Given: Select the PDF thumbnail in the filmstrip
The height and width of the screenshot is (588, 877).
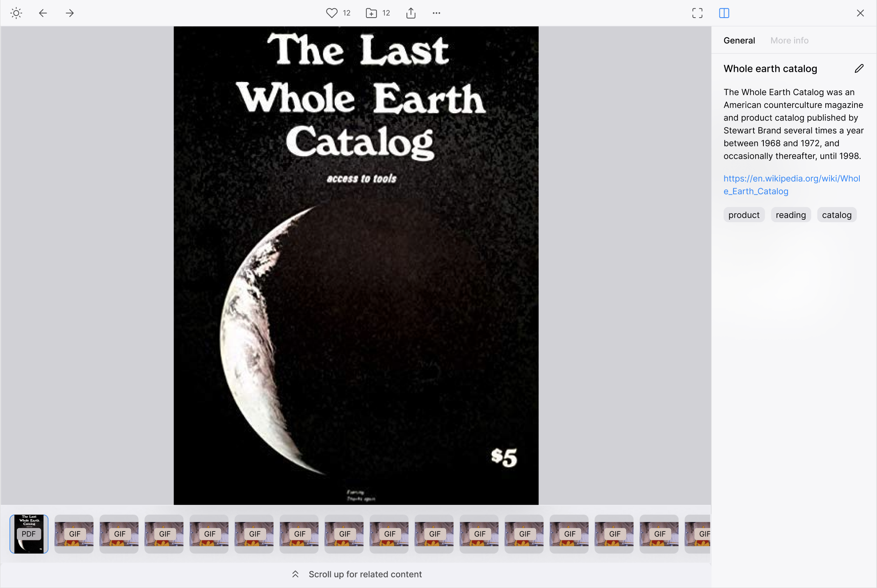Looking at the screenshot, I should pos(29,534).
